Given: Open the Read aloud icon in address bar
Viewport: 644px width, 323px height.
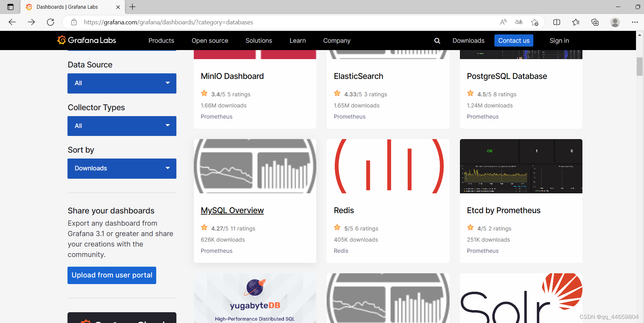Looking at the screenshot, I should coord(503,22).
